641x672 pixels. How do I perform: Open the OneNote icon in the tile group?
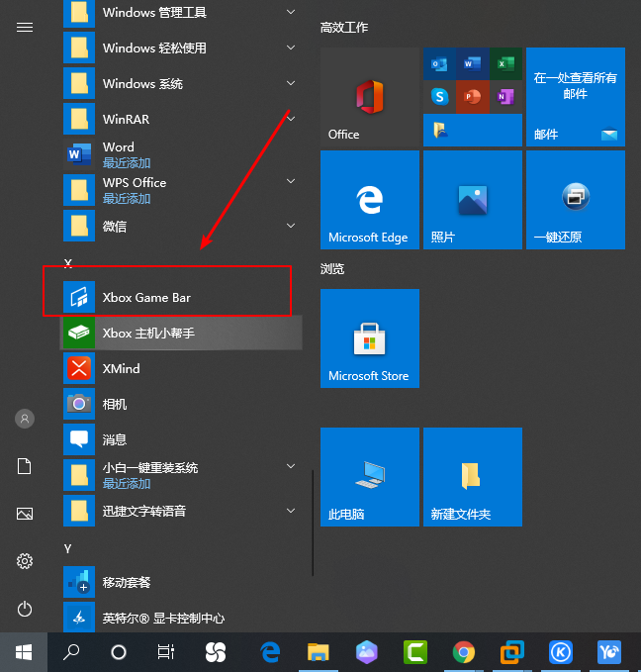pyautogui.click(x=505, y=97)
